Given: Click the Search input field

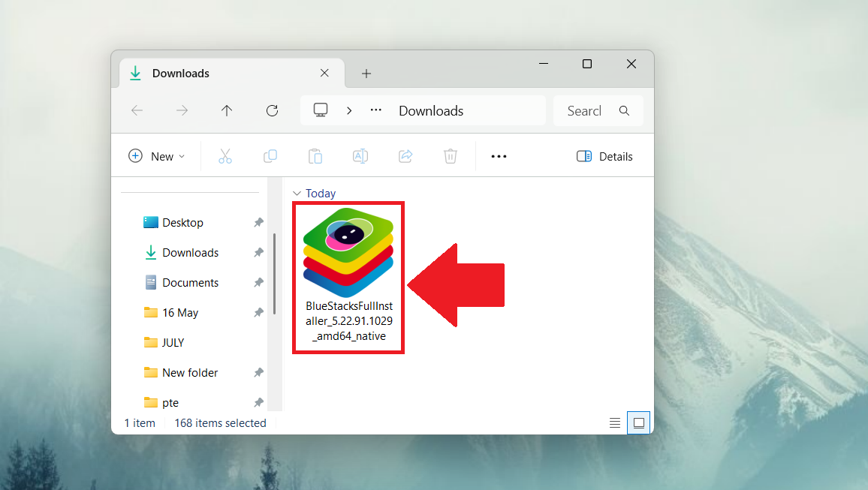Looking at the screenshot, I should [x=585, y=111].
